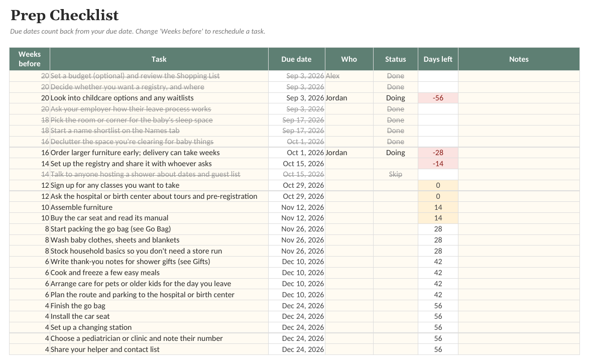
Task: Select the 'Due date' column header
Action: 296,59
